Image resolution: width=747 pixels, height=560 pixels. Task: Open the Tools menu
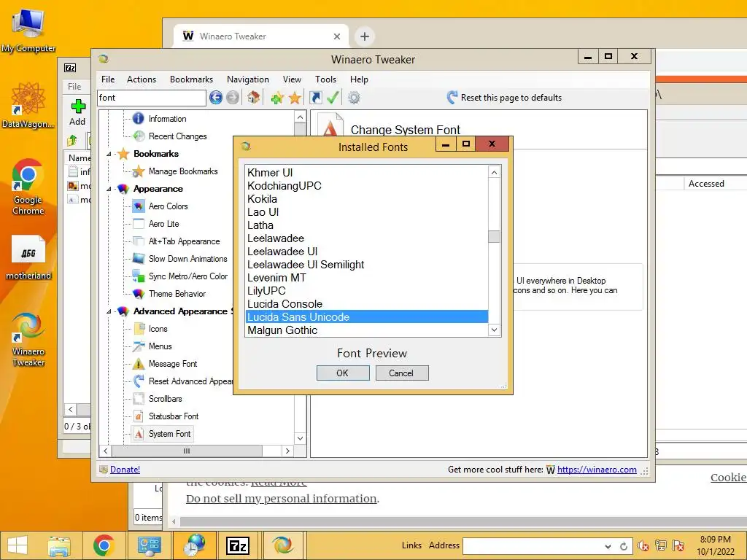point(326,79)
